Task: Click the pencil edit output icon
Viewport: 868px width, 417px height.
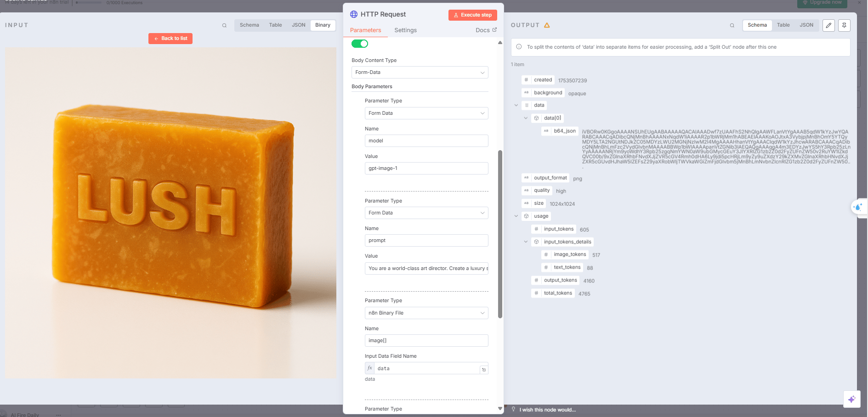Action: click(x=828, y=25)
